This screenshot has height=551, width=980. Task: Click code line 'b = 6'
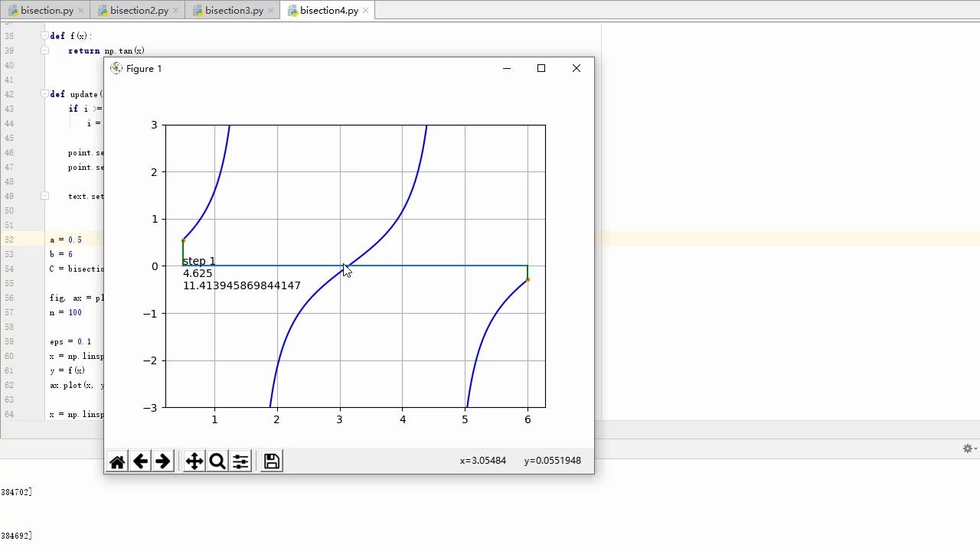[x=61, y=254]
